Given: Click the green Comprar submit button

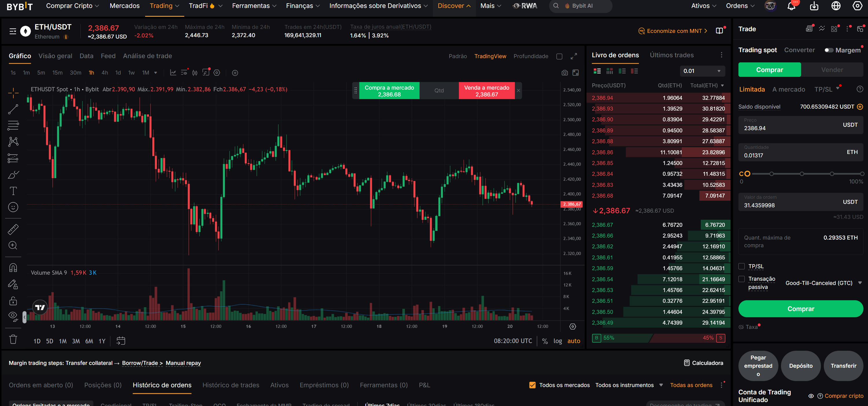Looking at the screenshot, I should 801,309.
